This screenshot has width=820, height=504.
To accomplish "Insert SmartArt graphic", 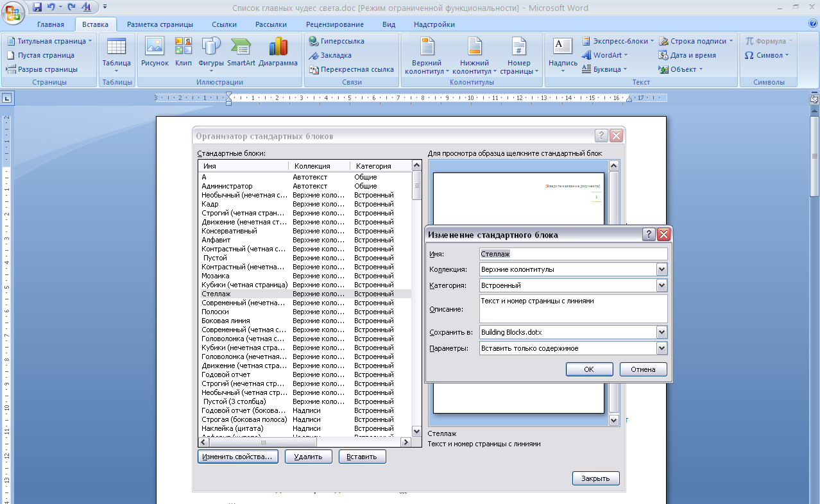I will 241,52.
